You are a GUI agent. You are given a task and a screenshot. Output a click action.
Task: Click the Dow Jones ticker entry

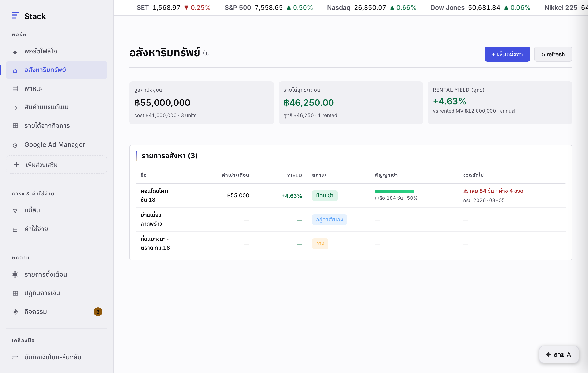pos(480,8)
